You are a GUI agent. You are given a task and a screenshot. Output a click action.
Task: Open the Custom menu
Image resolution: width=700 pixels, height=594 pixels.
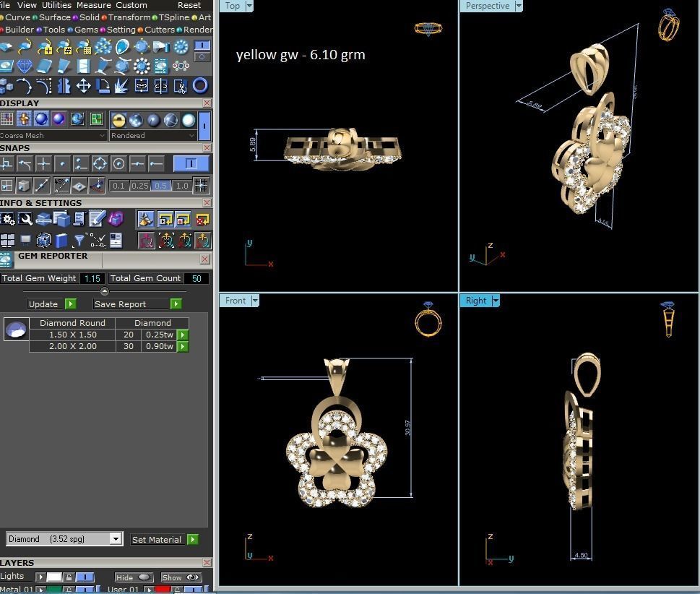click(131, 5)
